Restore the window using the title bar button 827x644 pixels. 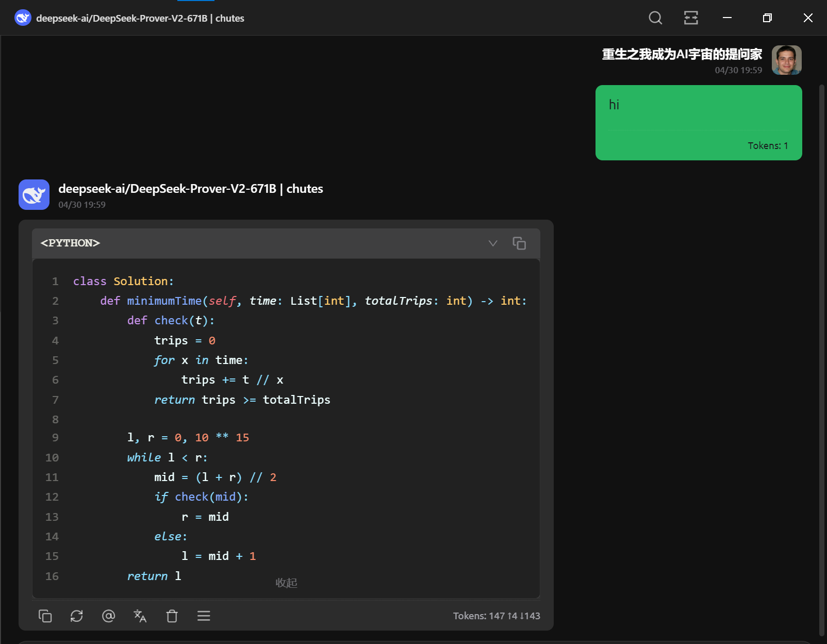click(767, 18)
